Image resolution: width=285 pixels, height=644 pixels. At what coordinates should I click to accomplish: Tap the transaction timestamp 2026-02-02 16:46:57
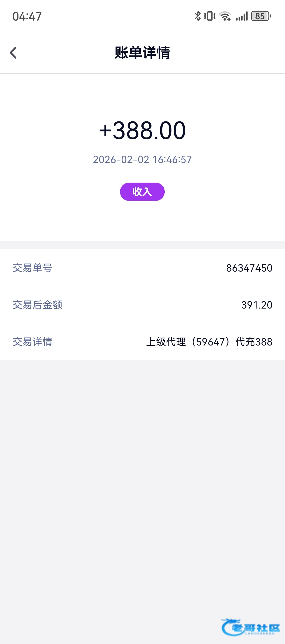point(142,160)
